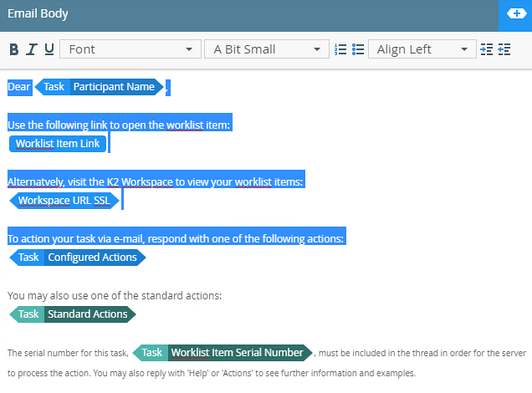This screenshot has height=393, width=532.
Task: Toggle bold formatting
Action: pos(13,49)
